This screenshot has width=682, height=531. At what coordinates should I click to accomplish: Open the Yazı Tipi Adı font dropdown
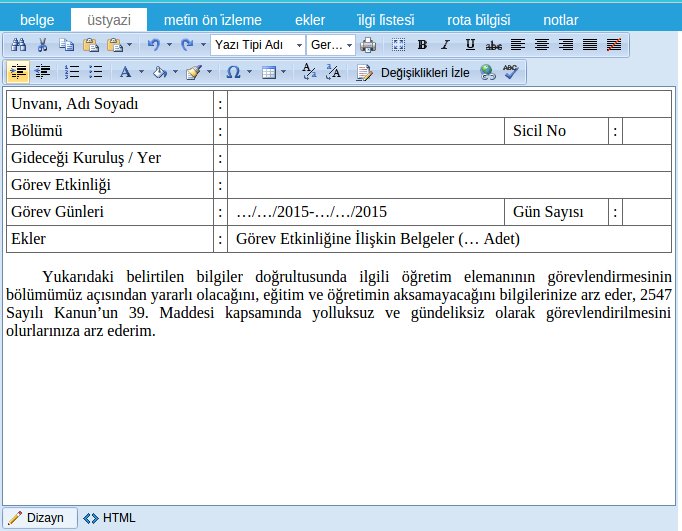pyautogui.click(x=258, y=44)
